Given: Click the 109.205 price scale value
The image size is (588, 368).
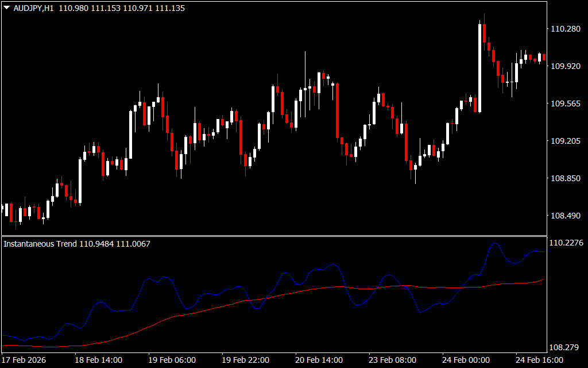Looking at the screenshot, I should point(566,141).
